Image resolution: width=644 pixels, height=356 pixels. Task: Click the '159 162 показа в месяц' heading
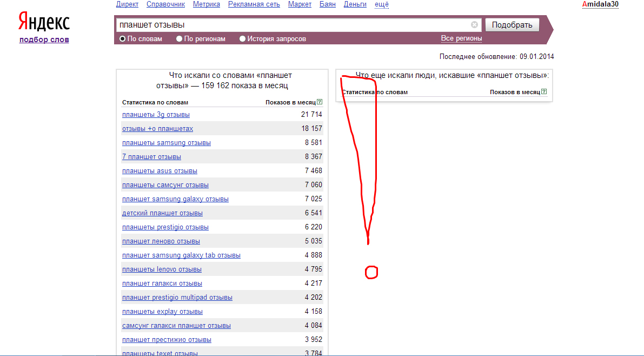245,85
